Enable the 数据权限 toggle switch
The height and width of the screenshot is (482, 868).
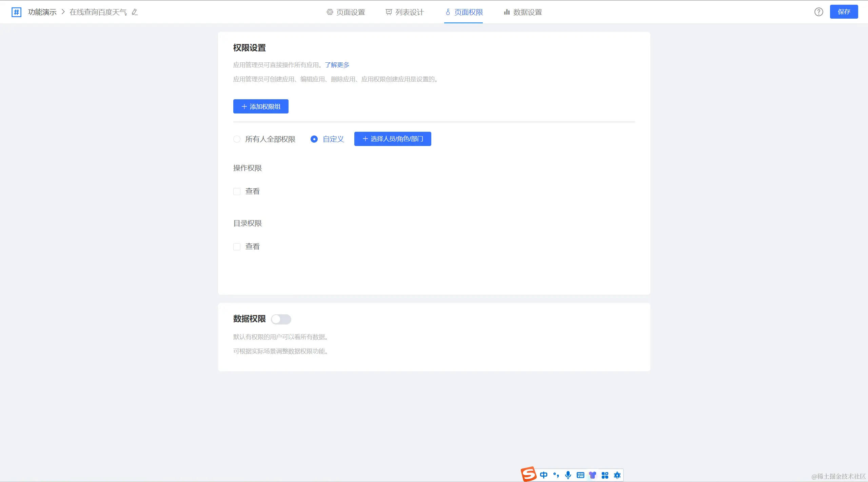click(281, 319)
